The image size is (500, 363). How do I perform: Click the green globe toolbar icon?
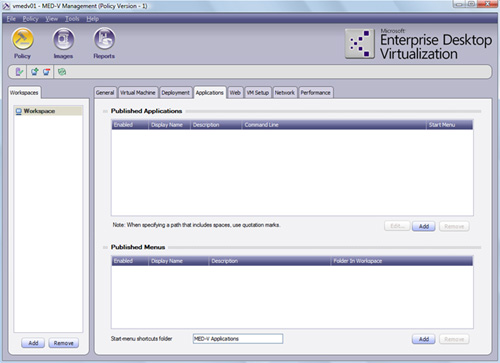[62, 72]
